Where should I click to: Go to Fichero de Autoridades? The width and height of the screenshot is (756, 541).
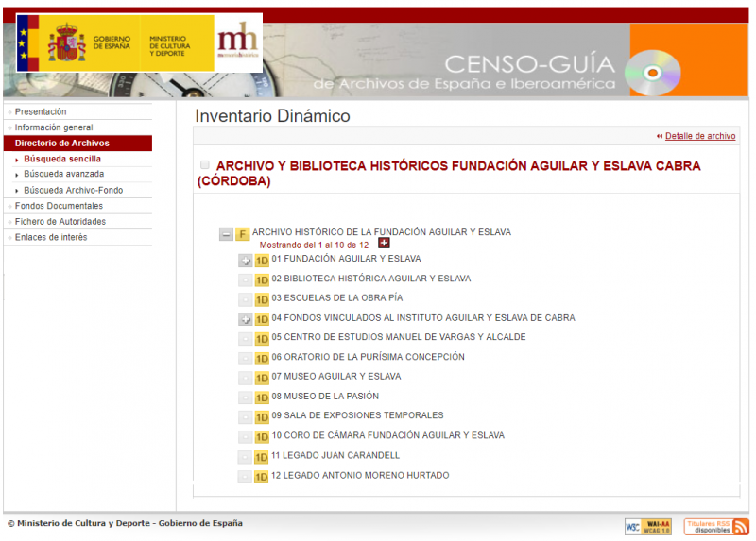coord(60,222)
